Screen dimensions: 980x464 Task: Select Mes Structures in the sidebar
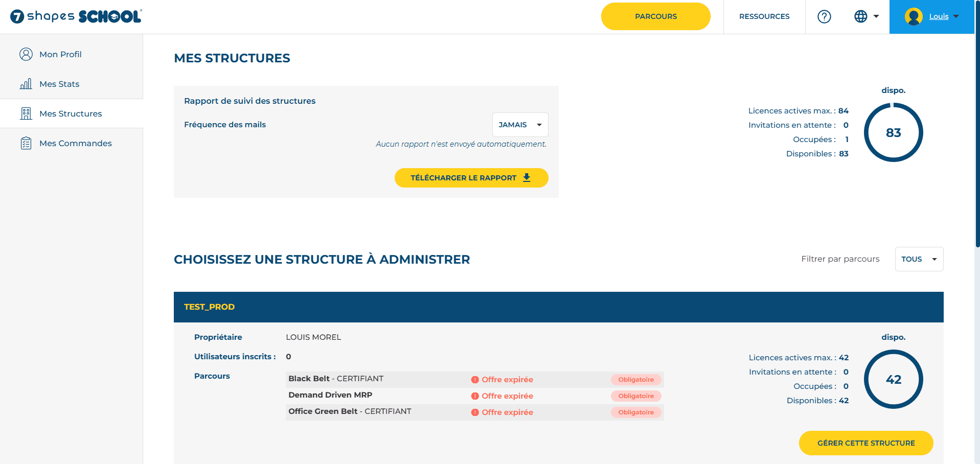72,113
